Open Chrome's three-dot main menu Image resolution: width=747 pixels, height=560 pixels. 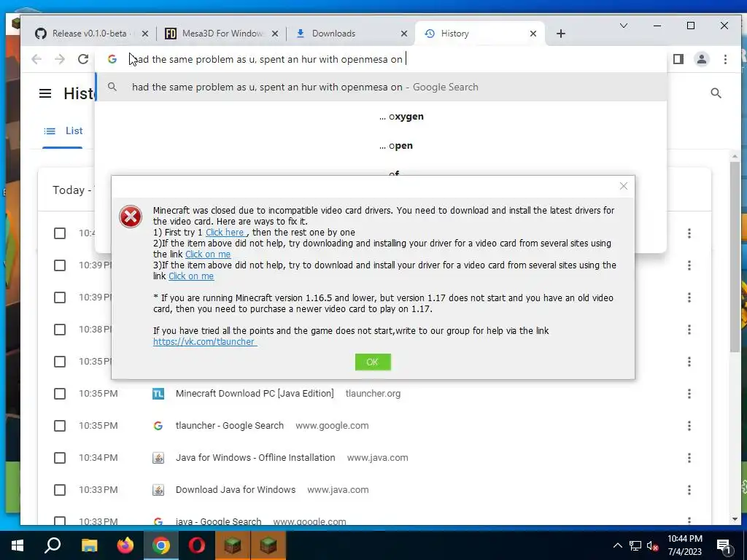tap(725, 59)
